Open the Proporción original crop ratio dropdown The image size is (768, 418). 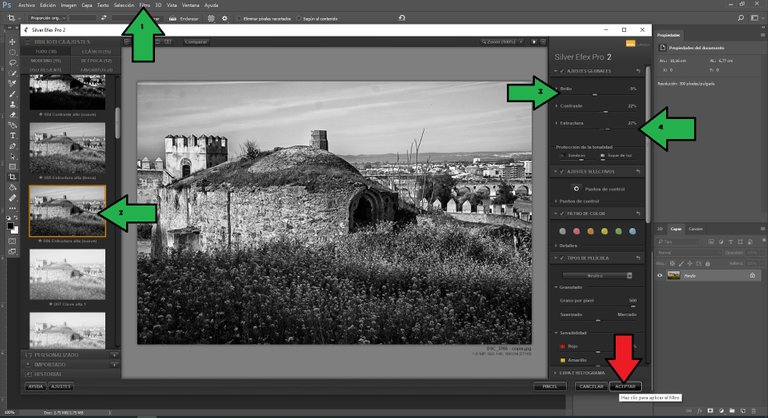[x=47, y=18]
